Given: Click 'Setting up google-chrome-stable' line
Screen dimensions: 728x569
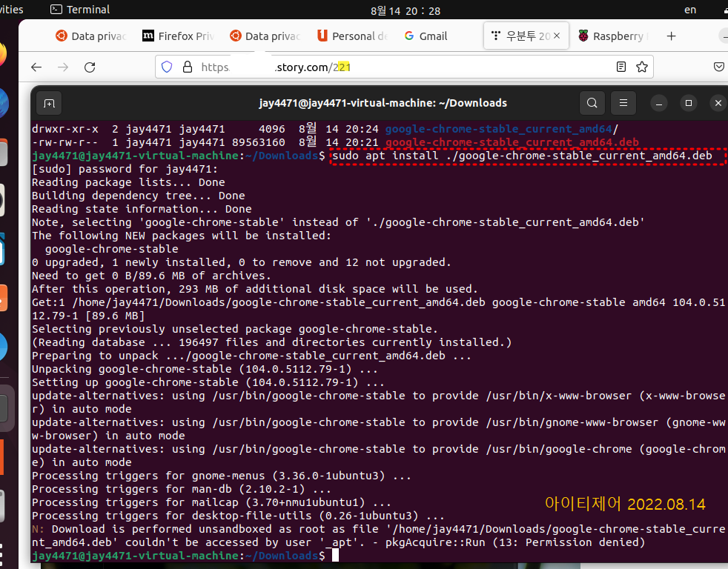Looking at the screenshot, I should (x=208, y=382).
